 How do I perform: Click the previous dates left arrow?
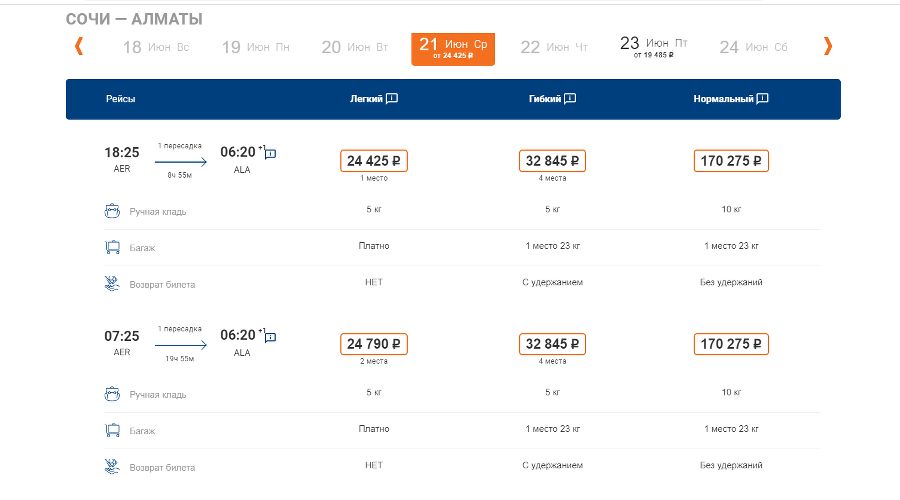(x=79, y=46)
